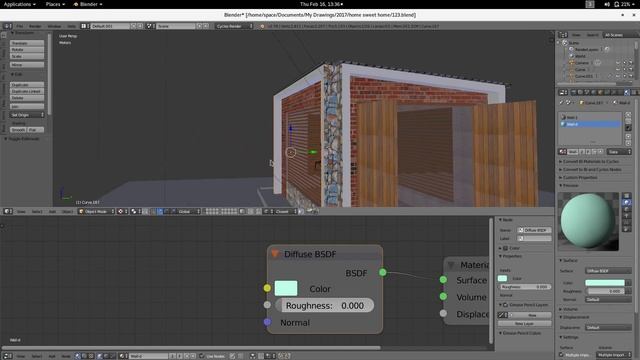640x360 pixels.
Task: Select the highlighted Wall material slot
Action: (x=590, y=124)
